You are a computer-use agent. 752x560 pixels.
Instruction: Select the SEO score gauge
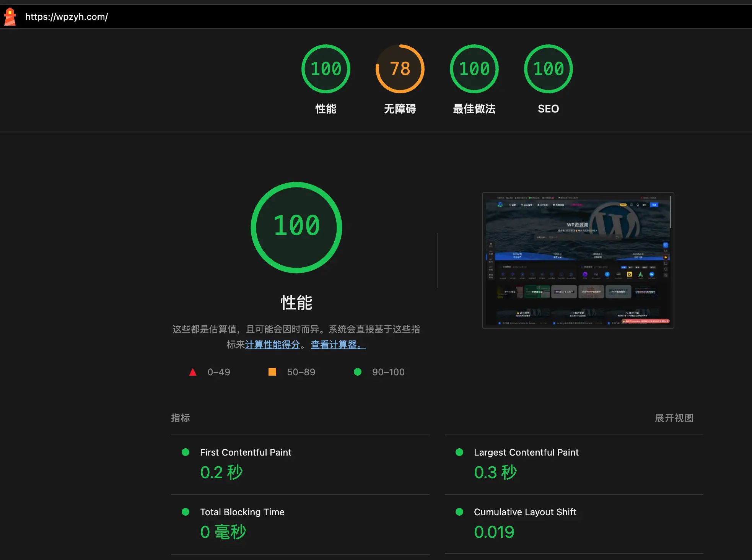tap(548, 69)
